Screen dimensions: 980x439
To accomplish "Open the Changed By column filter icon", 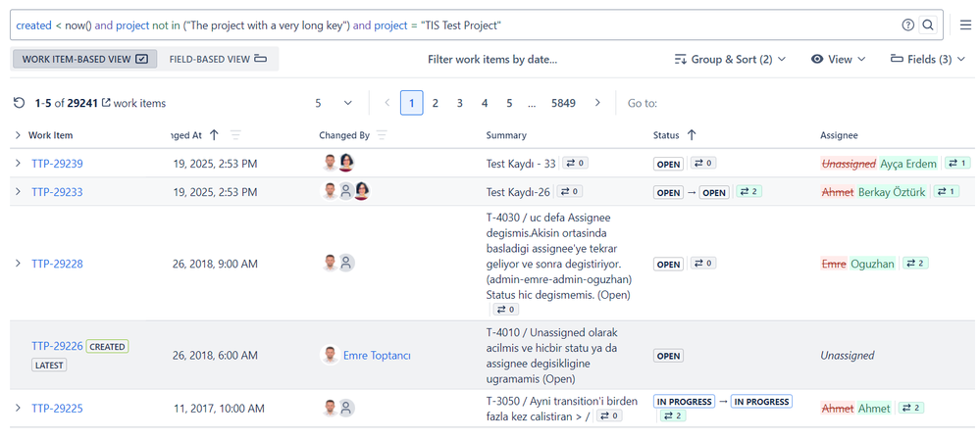I will pos(382,135).
